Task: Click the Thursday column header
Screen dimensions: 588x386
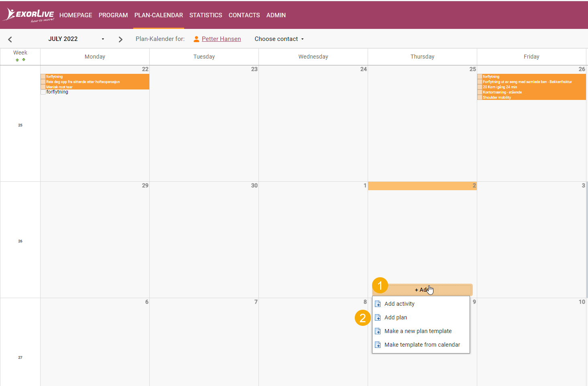Action: 422,57
